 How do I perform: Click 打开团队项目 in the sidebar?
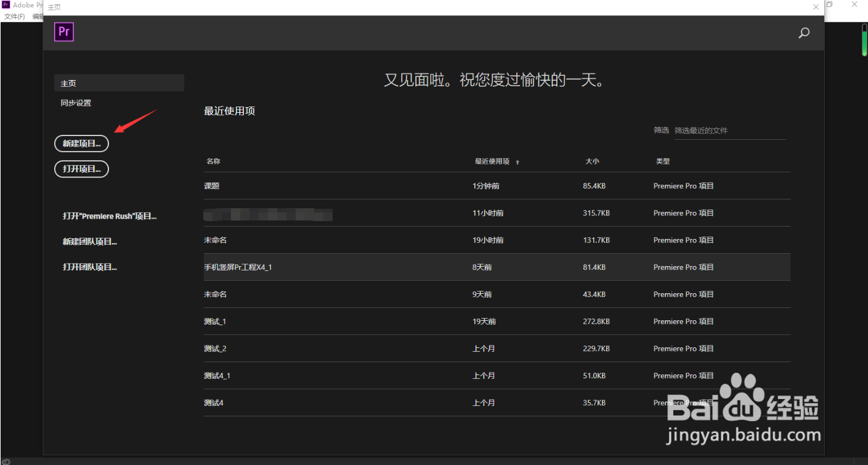pos(89,266)
